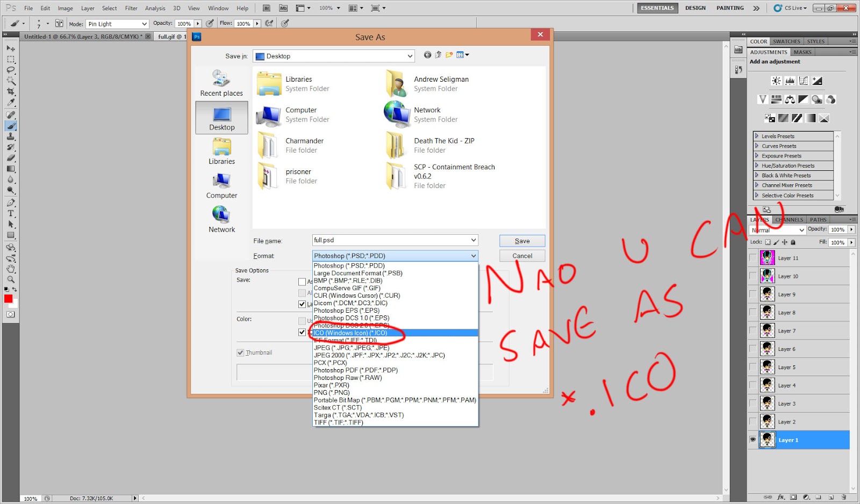Click the red foreground color swatch
Viewport: 860px width, 504px height.
(x=8, y=297)
